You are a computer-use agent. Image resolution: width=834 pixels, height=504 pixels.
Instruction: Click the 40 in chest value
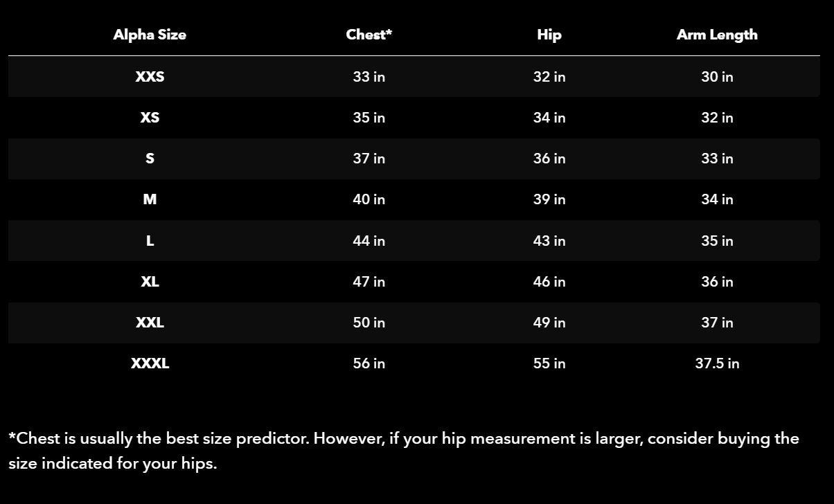click(x=369, y=199)
